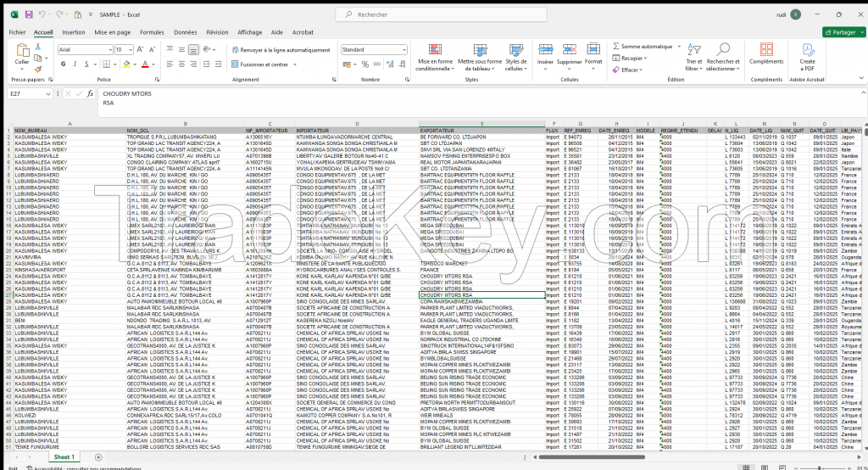Apply yellow fill color swatch
The height and width of the screenshot is (470, 868).
(x=127, y=64)
